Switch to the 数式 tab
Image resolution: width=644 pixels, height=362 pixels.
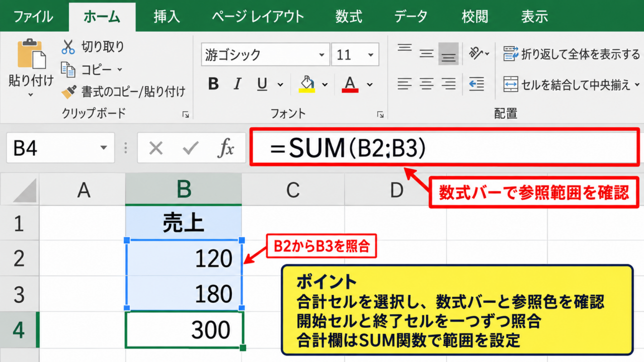(349, 17)
